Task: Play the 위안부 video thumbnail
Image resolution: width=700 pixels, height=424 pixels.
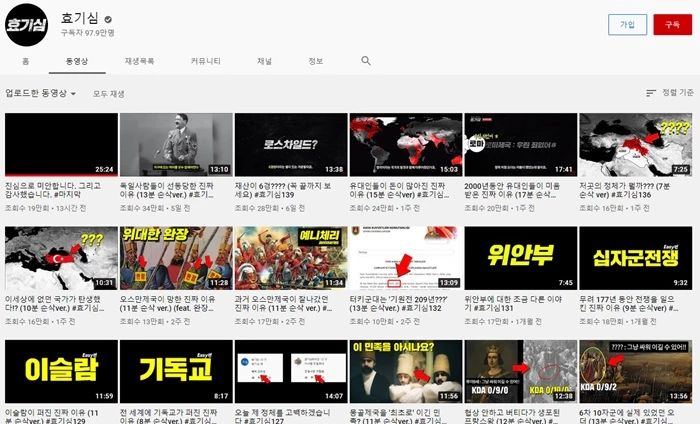Action: [x=520, y=258]
